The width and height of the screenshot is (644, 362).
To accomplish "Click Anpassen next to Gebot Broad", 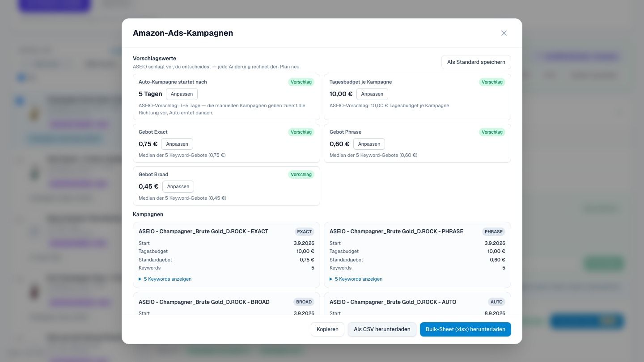I will coord(178,186).
